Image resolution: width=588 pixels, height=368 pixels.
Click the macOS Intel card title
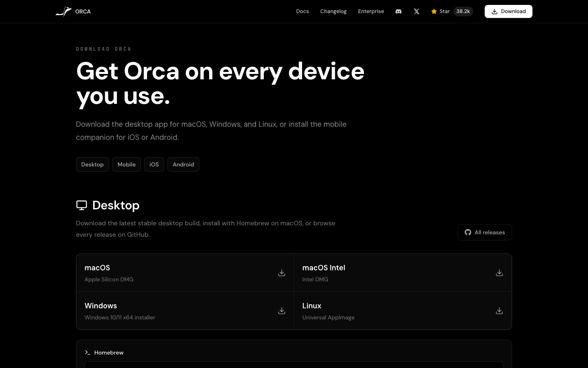click(x=324, y=268)
